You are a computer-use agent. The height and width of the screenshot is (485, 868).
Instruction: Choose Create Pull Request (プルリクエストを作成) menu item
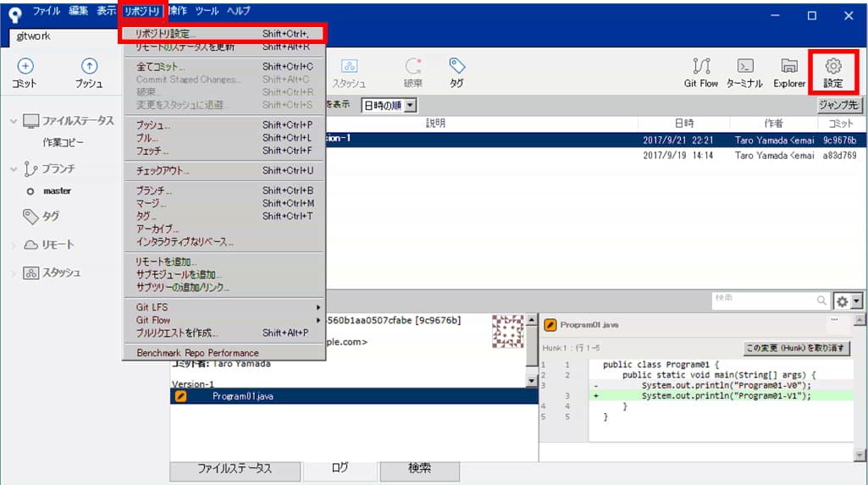(224, 333)
